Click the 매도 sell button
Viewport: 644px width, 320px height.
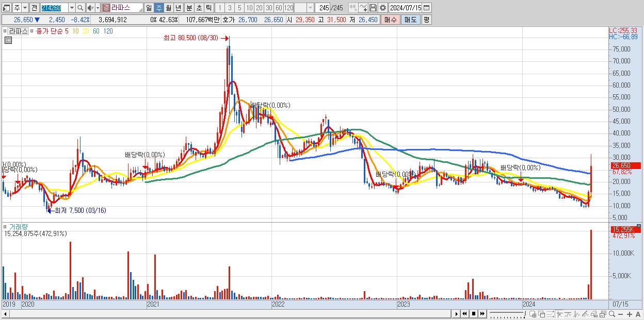[x=411, y=20]
